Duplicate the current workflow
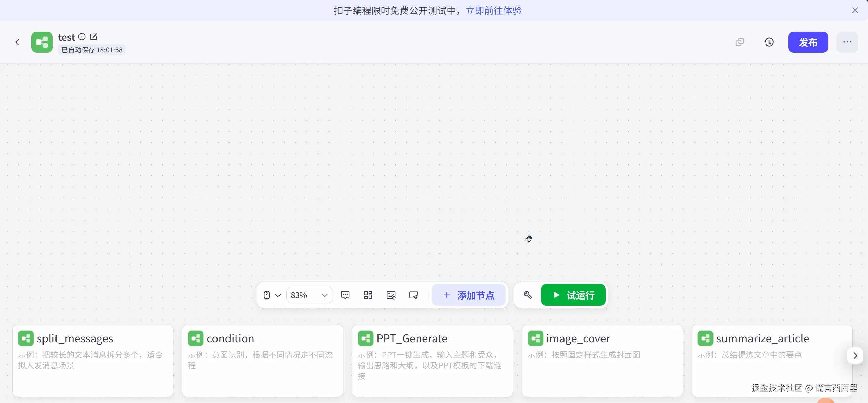Screen dimensions: 868x403 coord(740,42)
